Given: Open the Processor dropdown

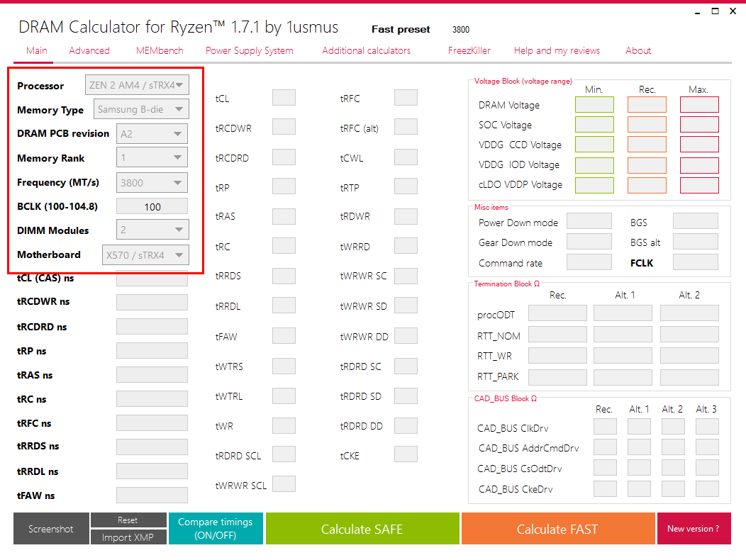Looking at the screenshot, I should [137, 85].
